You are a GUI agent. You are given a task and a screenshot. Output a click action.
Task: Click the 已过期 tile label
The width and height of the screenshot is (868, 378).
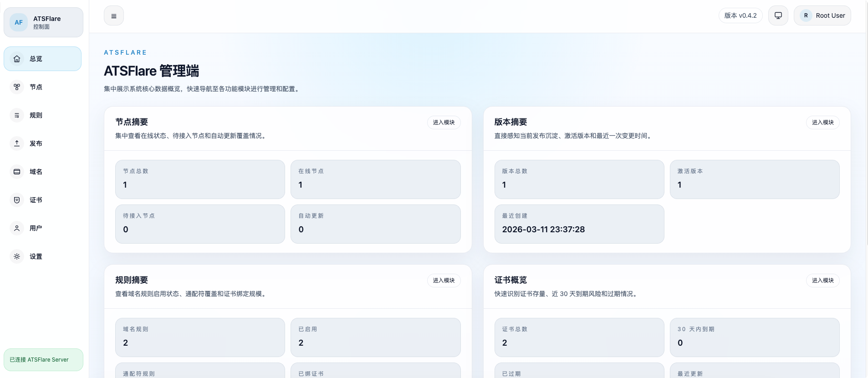point(511,374)
